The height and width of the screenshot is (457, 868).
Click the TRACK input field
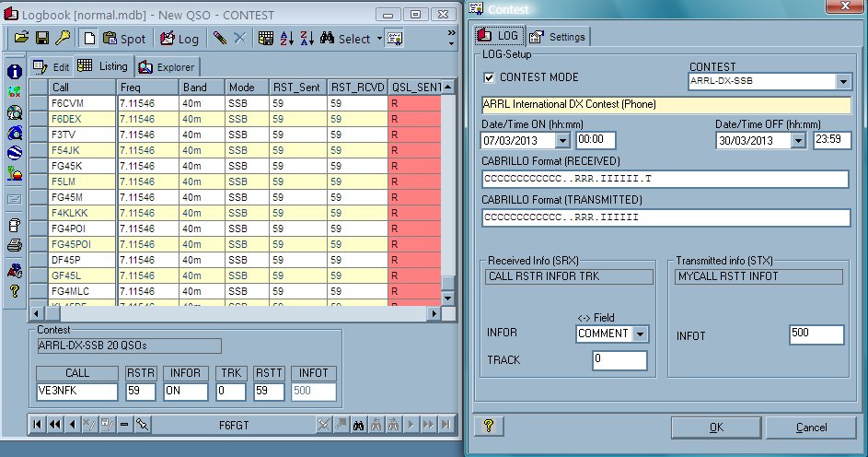pyautogui.click(x=619, y=360)
